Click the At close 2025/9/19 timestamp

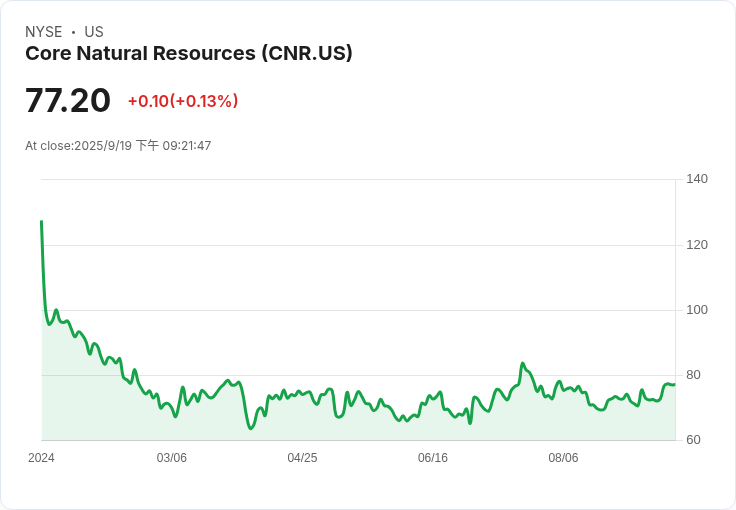point(118,145)
